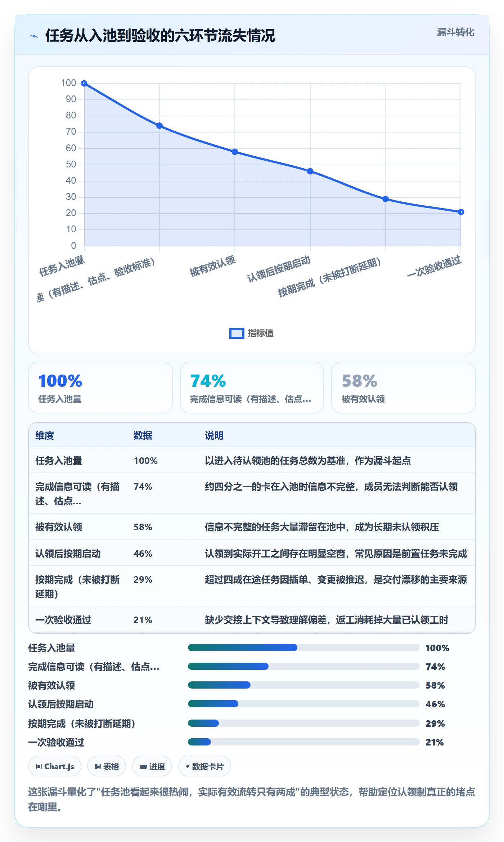Toggle the 指标值 legend color box
This screenshot has height=842, width=504.
pyautogui.click(x=237, y=333)
